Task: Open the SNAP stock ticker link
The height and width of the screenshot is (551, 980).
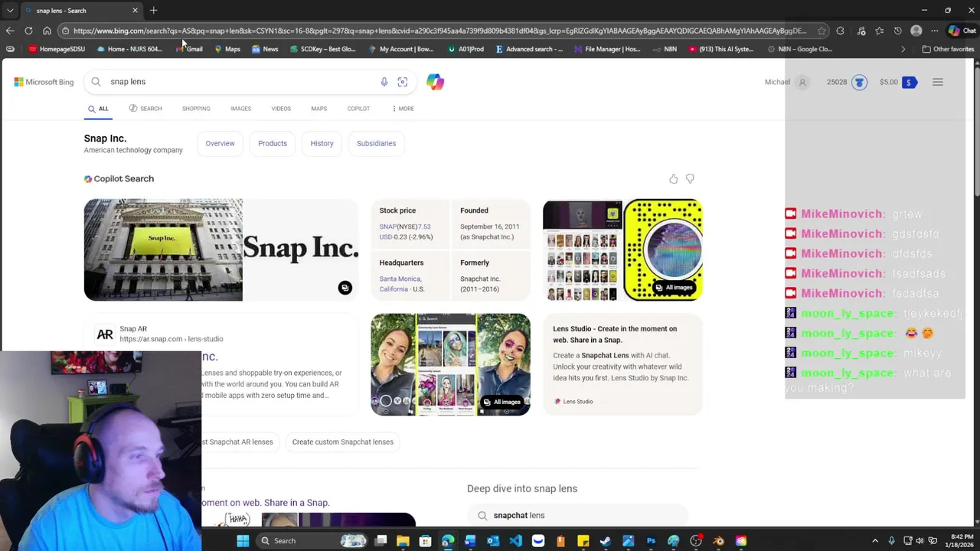Action: tap(387, 227)
